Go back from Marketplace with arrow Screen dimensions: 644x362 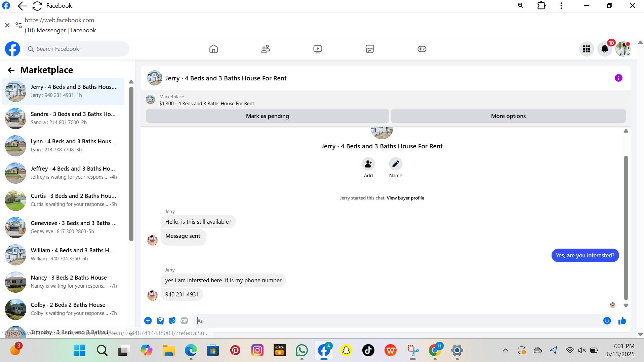point(11,70)
